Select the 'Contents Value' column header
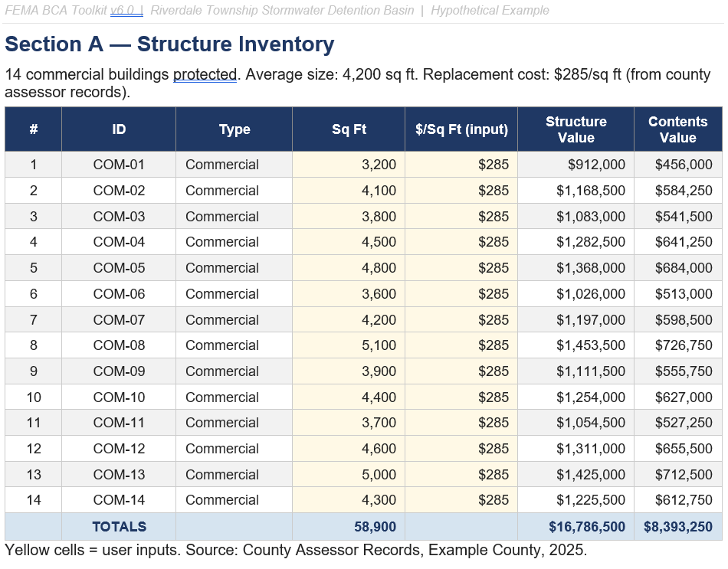The height and width of the screenshot is (569, 728). pyautogui.click(x=678, y=129)
